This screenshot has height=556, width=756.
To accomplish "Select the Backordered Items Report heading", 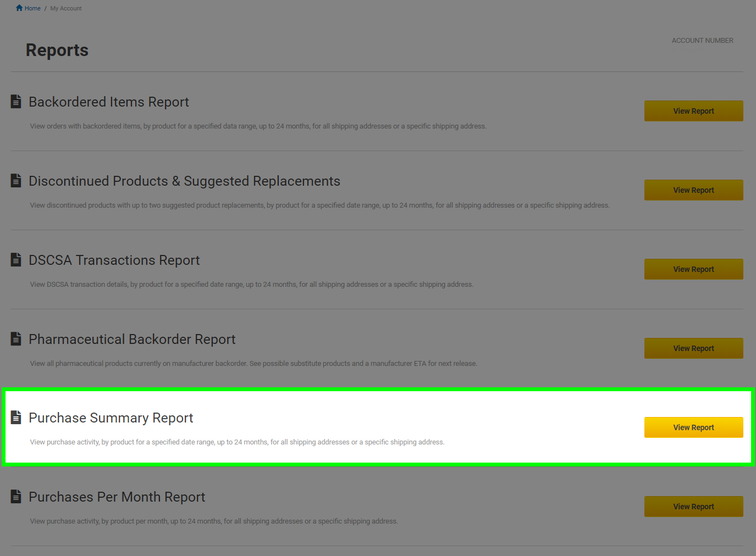I will pyautogui.click(x=109, y=102).
